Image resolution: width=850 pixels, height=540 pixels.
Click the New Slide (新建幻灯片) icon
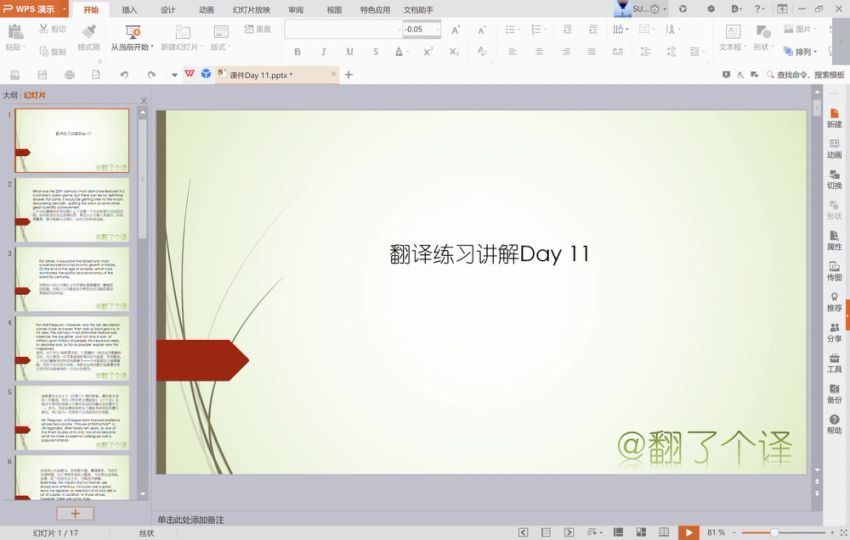(x=183, y=33)
